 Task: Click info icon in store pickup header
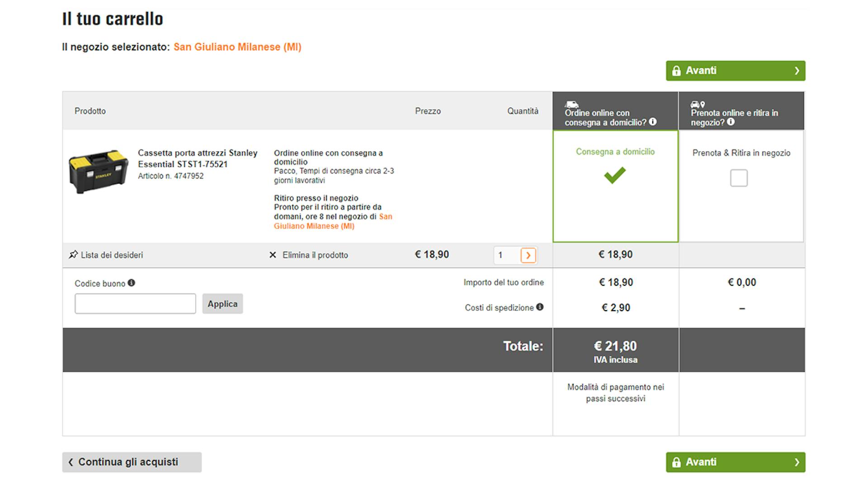731,122
